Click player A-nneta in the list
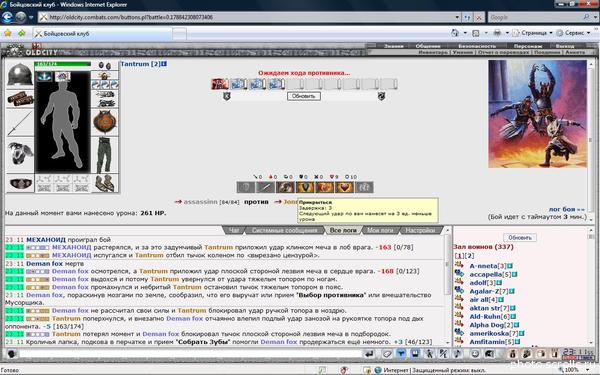The width and height of the screenshot is (600, 375). tap(484, 266)
